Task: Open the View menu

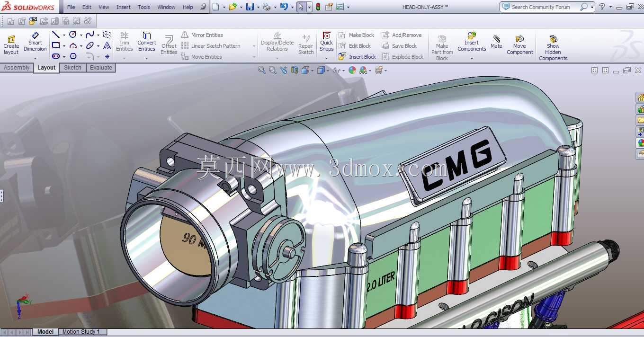Action: coord(104,7)
